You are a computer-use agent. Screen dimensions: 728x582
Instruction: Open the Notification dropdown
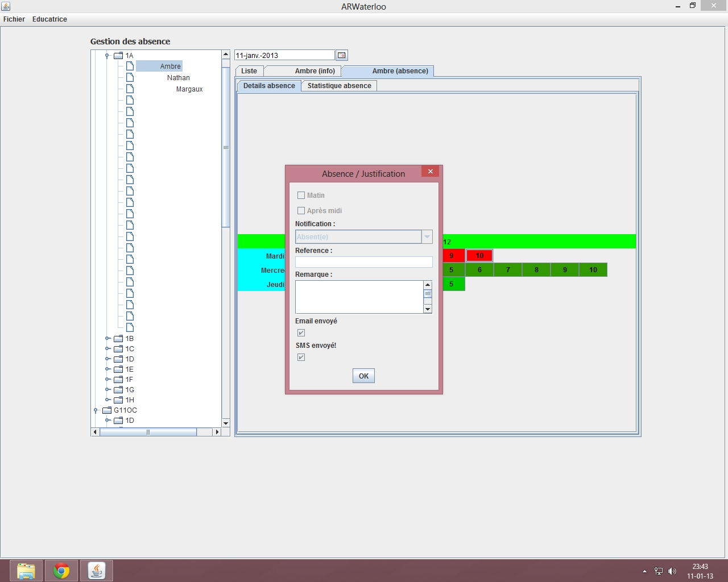(x=427, y=237)
